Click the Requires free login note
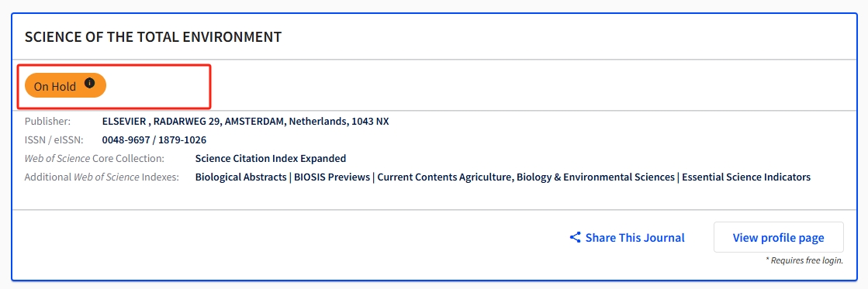Viewport: 868px width, 289px height. (x=804, y=260)
